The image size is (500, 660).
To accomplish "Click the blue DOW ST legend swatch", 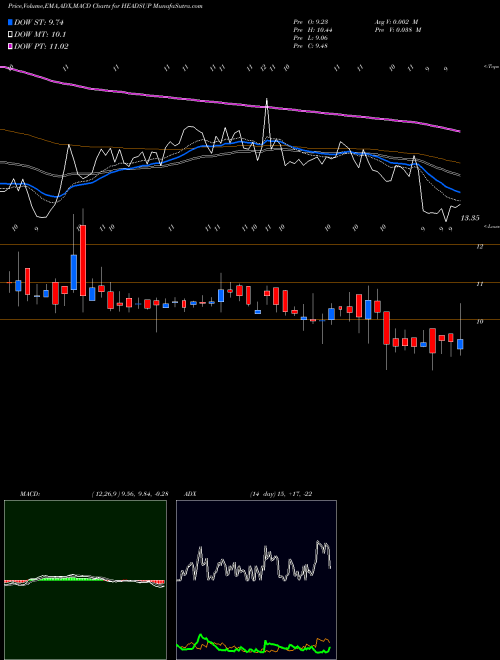I will (x=10, y=22).
